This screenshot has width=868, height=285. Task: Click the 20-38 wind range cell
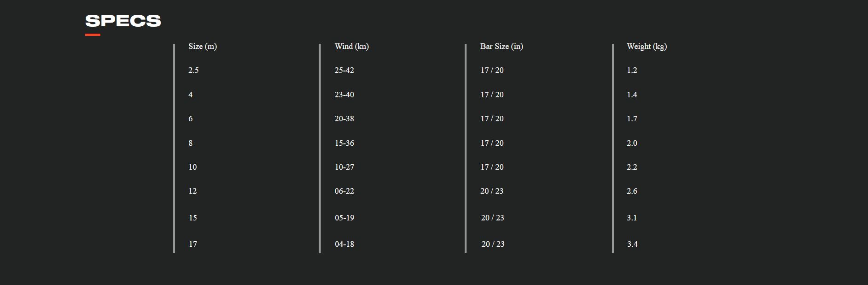pyautogui.click(x=344, y=119)
